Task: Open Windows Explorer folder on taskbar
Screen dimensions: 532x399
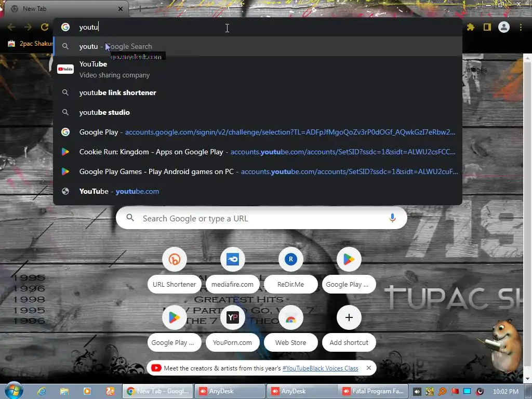Action: [64, 391]
